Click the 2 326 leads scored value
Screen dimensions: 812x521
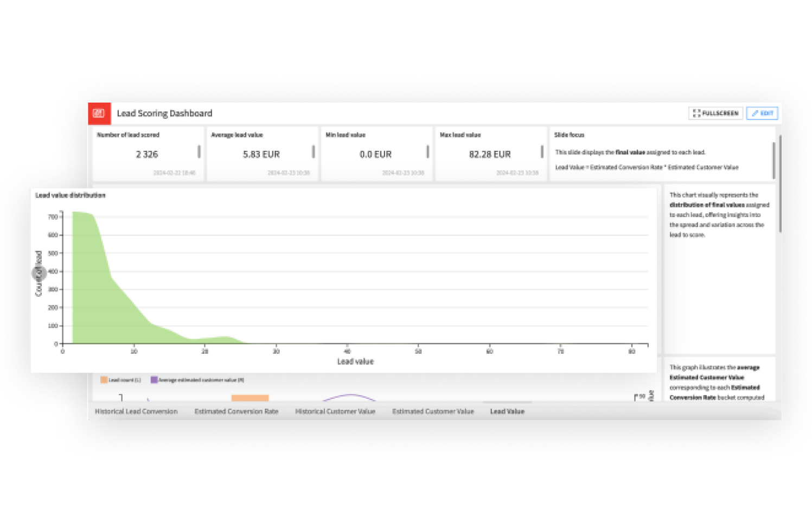[146, 155]
